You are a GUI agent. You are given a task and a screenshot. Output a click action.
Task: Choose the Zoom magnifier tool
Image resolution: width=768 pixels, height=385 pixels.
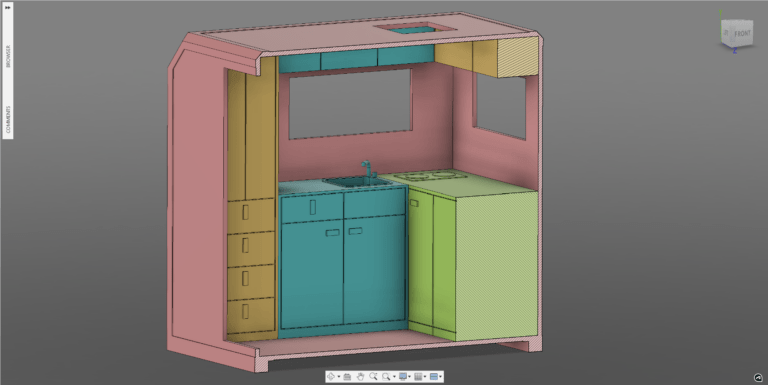coord(373,376)
